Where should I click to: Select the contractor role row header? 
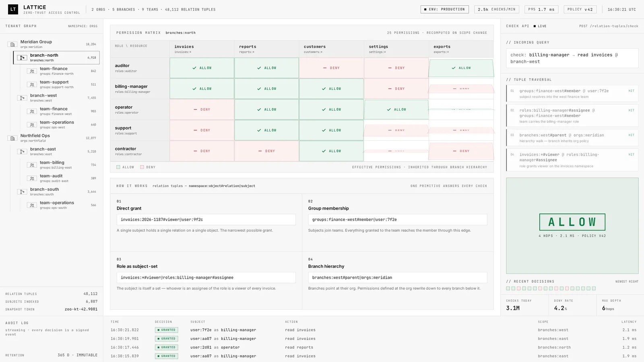point(140,151)
